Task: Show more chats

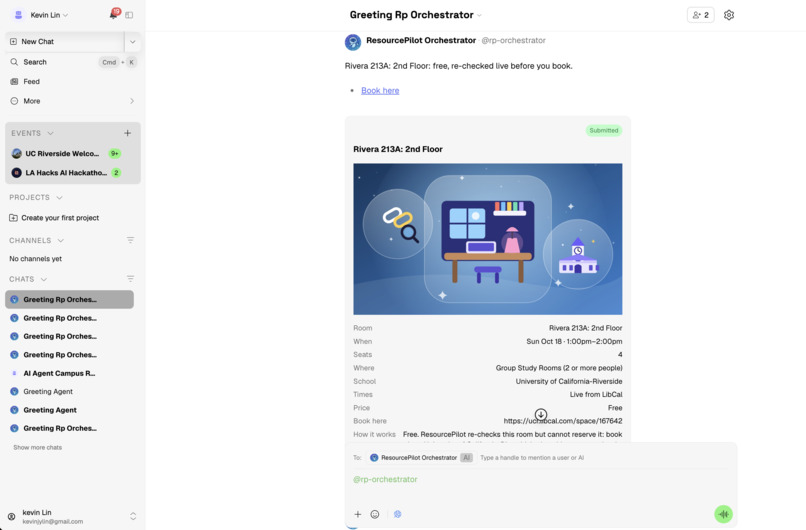Action: click(38, 448)
